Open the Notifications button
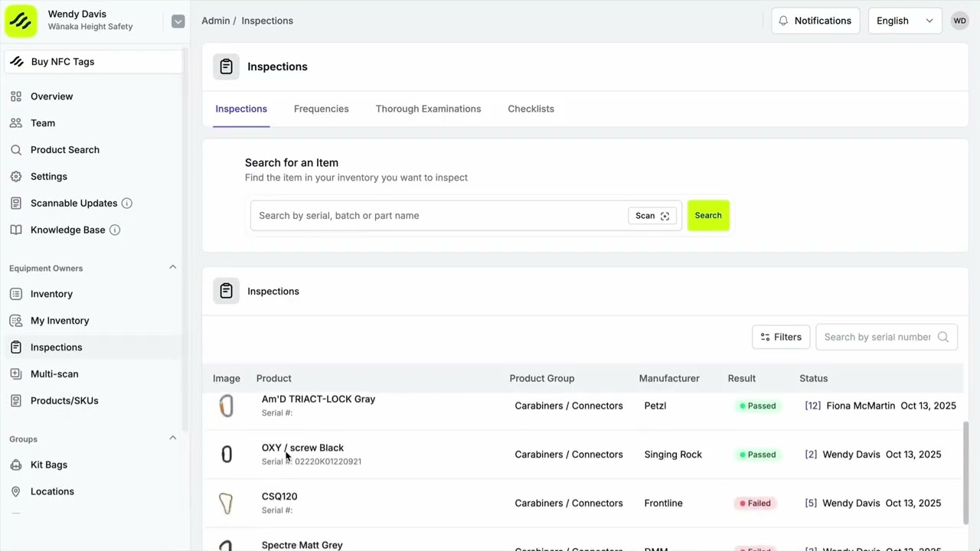Image resolution: width=980 pixels, height=551 pixels. click(x=815, y=21)
